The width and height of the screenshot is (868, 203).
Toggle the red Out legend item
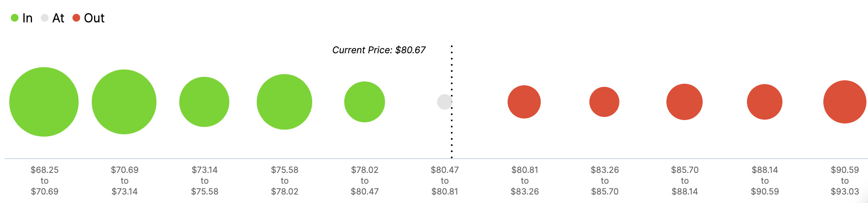89,18
